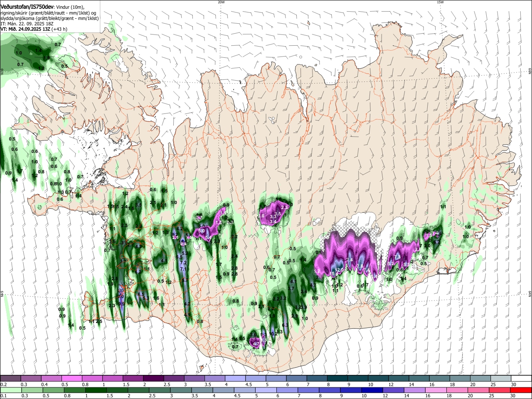Screen dimensions: 532x399
Task: Pick the grey-green rain swatch starting at 3
Action: point(180,390)
